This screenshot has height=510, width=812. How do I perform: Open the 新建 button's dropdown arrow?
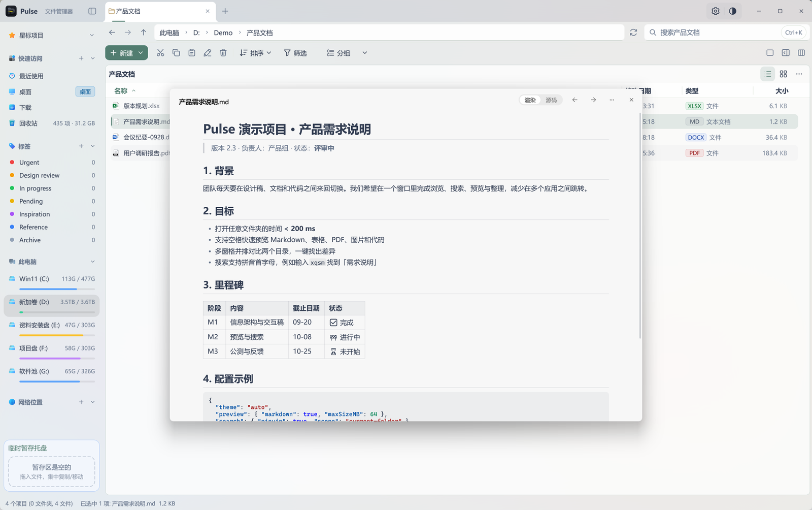141,53
